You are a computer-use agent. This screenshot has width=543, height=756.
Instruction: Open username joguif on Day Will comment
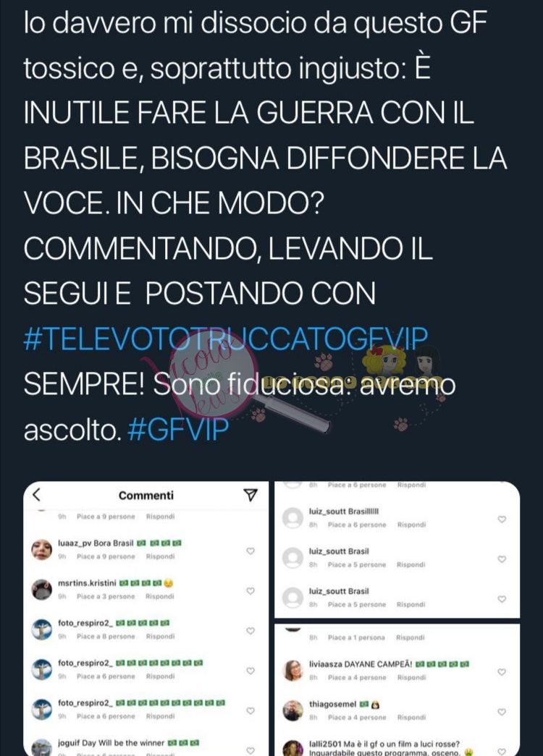[69, 743]
